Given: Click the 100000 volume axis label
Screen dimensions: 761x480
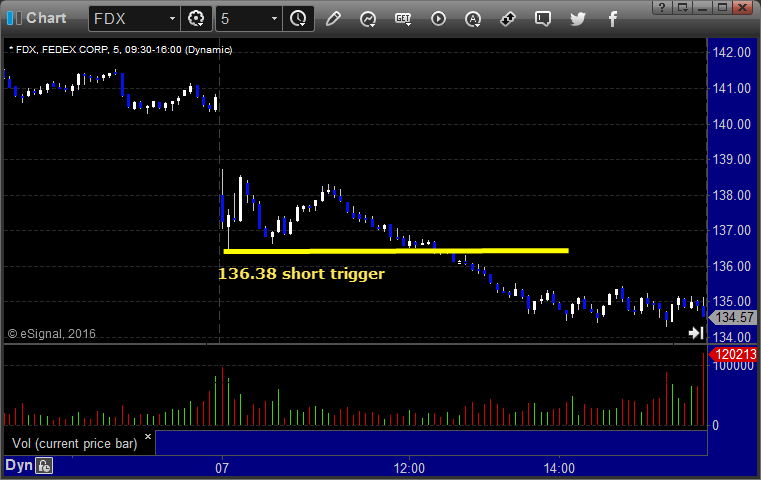Looking at the screenshot, I should click(x=733, y=366).
